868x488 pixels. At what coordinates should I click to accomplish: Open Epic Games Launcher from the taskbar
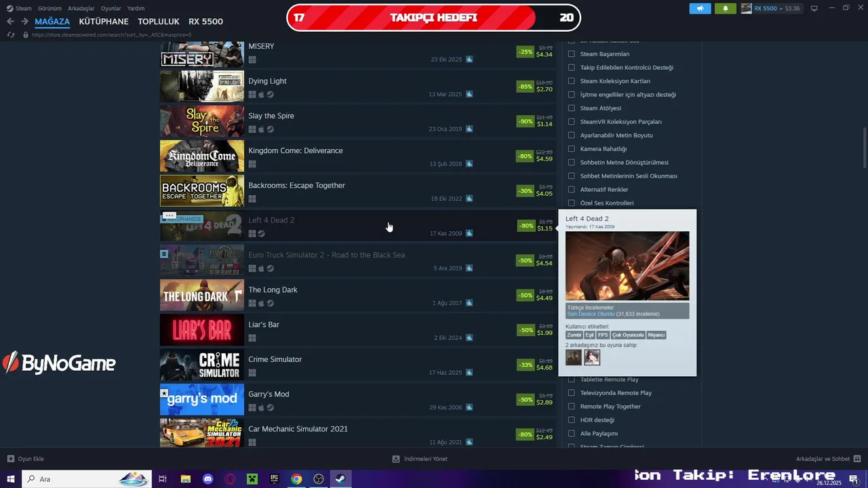click(275, 479)
